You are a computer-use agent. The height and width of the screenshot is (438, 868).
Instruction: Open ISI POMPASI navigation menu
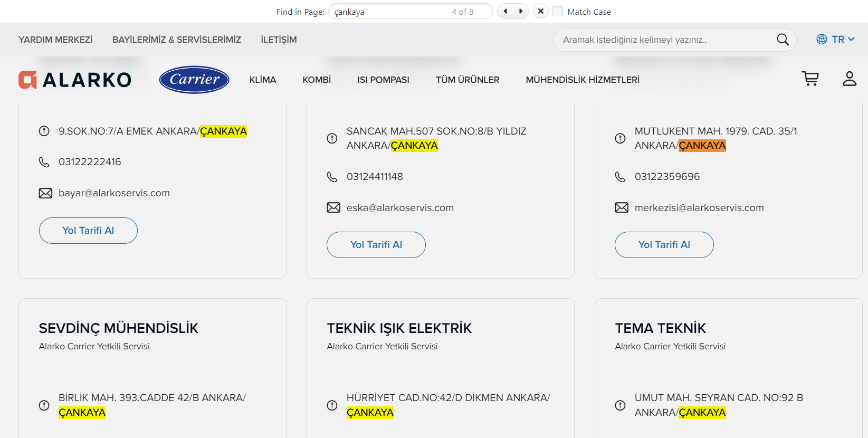pyautogui.click(x=383, y=80)
